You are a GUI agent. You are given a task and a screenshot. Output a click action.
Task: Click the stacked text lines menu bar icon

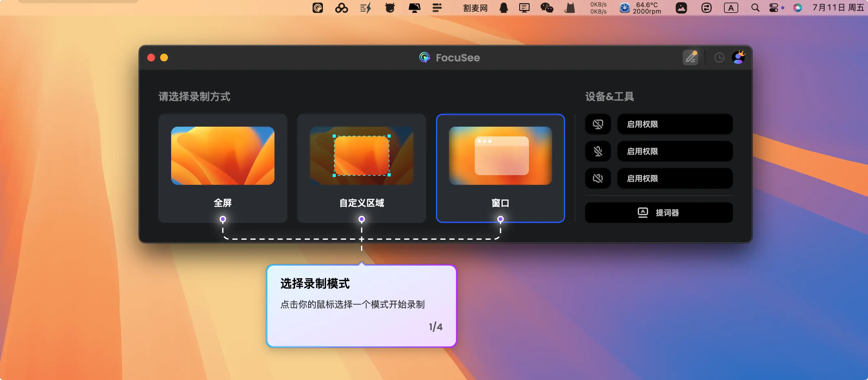click(437, 8)
